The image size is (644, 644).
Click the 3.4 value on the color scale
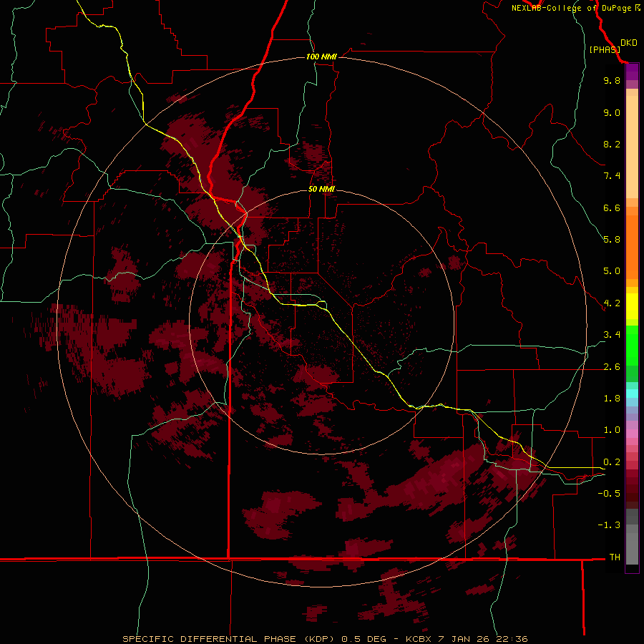pos(612,335)
